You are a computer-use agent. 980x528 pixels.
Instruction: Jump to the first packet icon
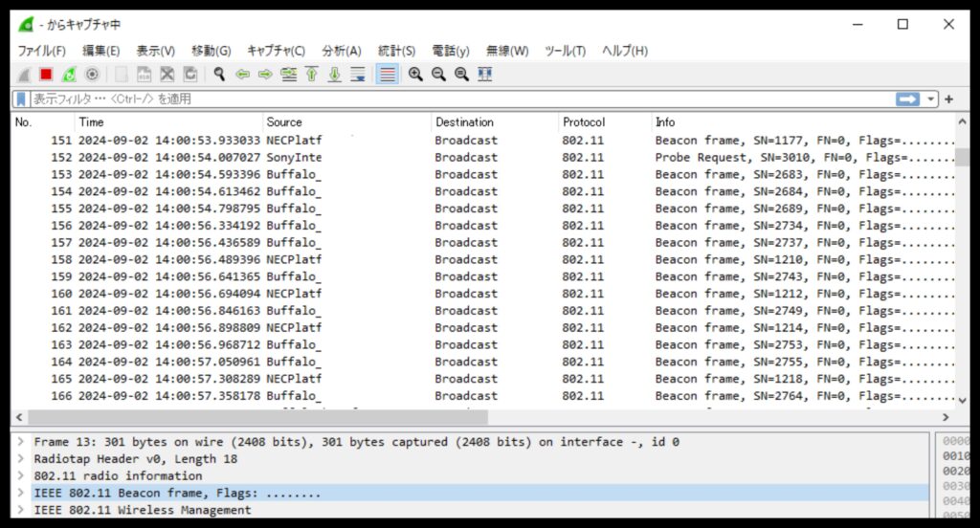click(x=312, y=75)
